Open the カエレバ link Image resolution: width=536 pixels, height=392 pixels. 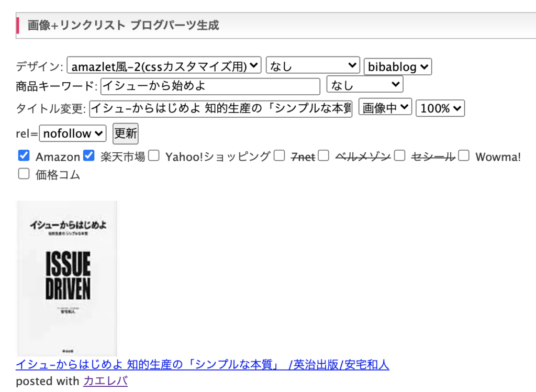(105, 381)
